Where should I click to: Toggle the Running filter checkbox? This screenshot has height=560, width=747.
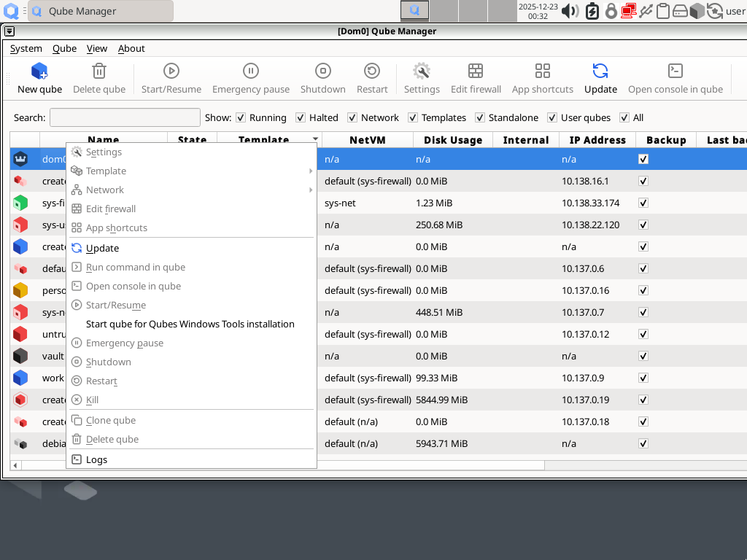pyautogui.click(x=241, y=117)
